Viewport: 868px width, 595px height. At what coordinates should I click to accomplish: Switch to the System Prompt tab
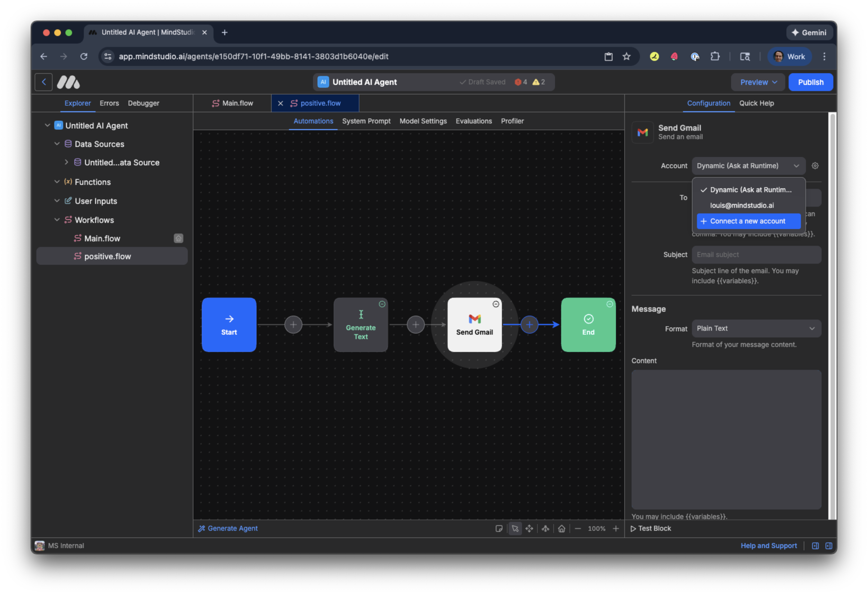pos(366,121)
